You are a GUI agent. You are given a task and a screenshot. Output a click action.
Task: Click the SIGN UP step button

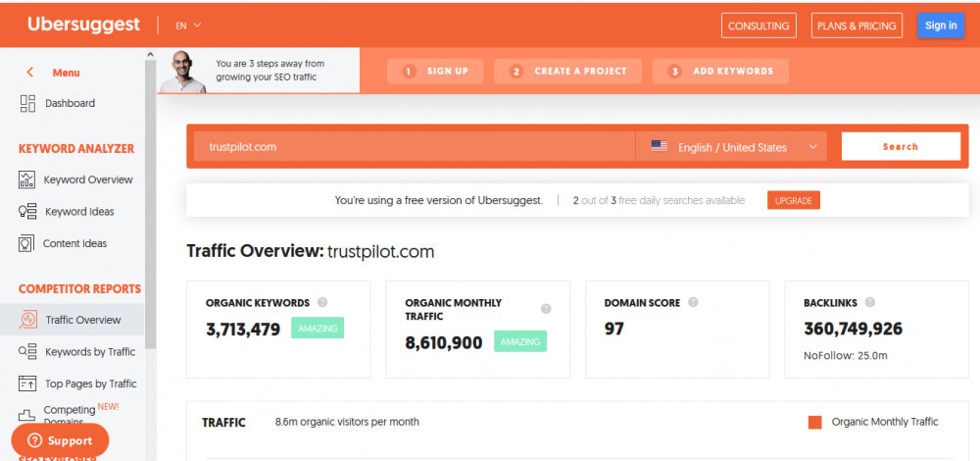[435, 72]
